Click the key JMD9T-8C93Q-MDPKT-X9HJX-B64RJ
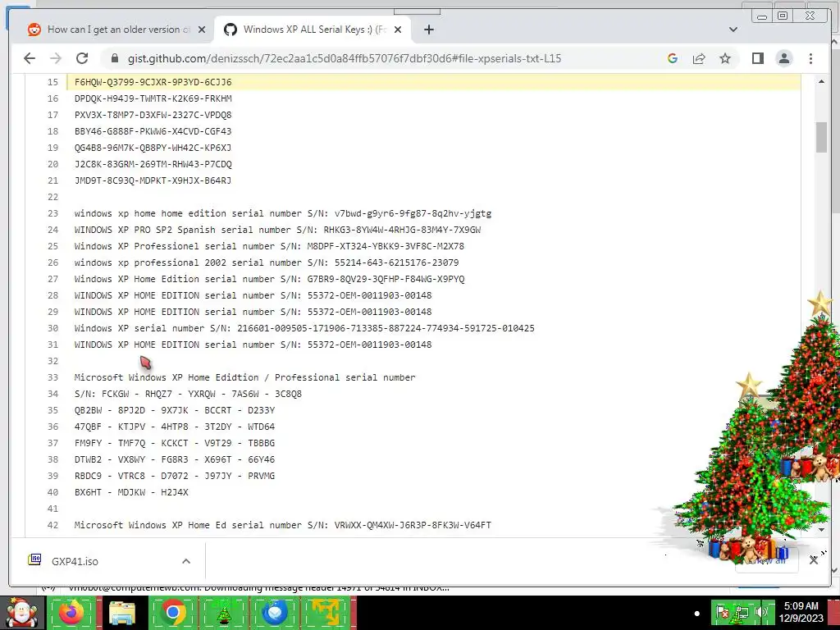The width and height of the screenshot is (840, 630). [153, 180]
